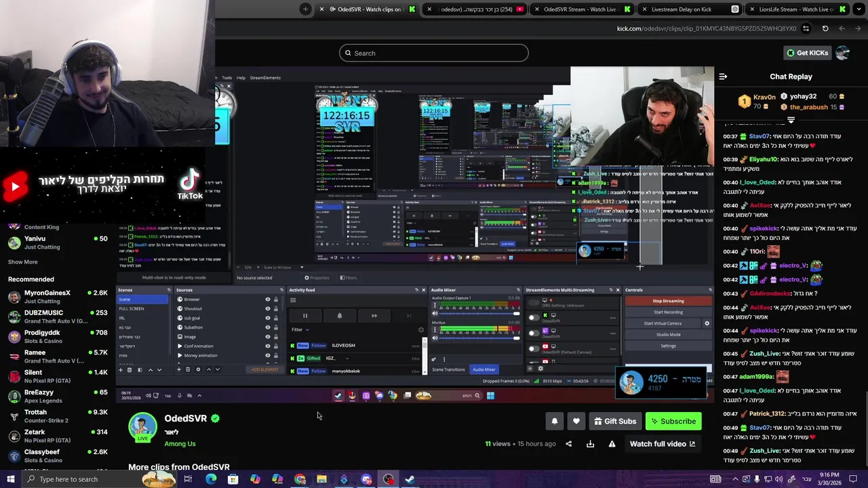Toggle Kick OdedSVR multi-streaming switch in OBS
The width and height of the screenshot is (868, 488).
coord(534,317)
